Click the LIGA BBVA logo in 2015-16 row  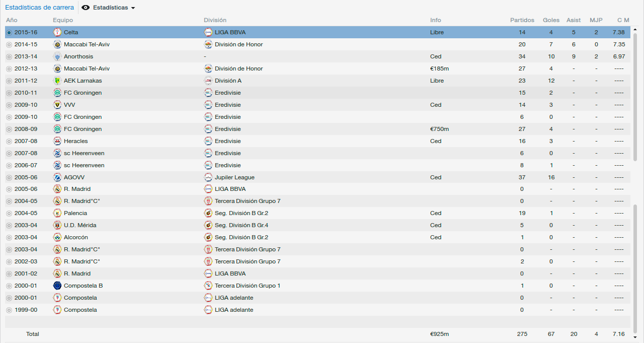[208, 32]
